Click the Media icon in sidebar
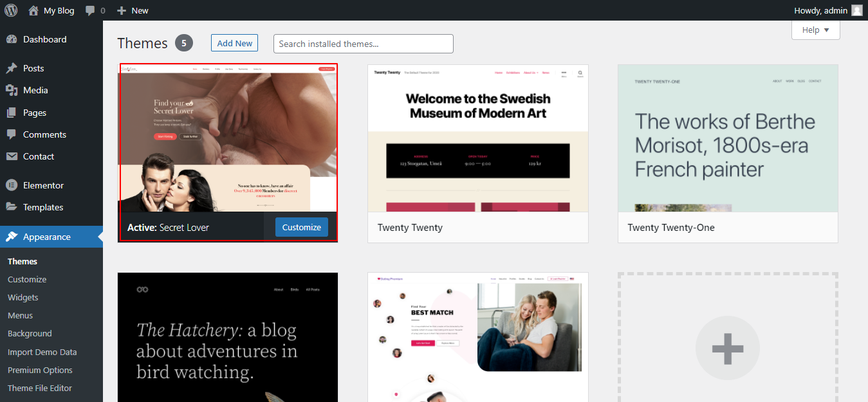This screenshot has height=402, width=868. tap(12, 90)
